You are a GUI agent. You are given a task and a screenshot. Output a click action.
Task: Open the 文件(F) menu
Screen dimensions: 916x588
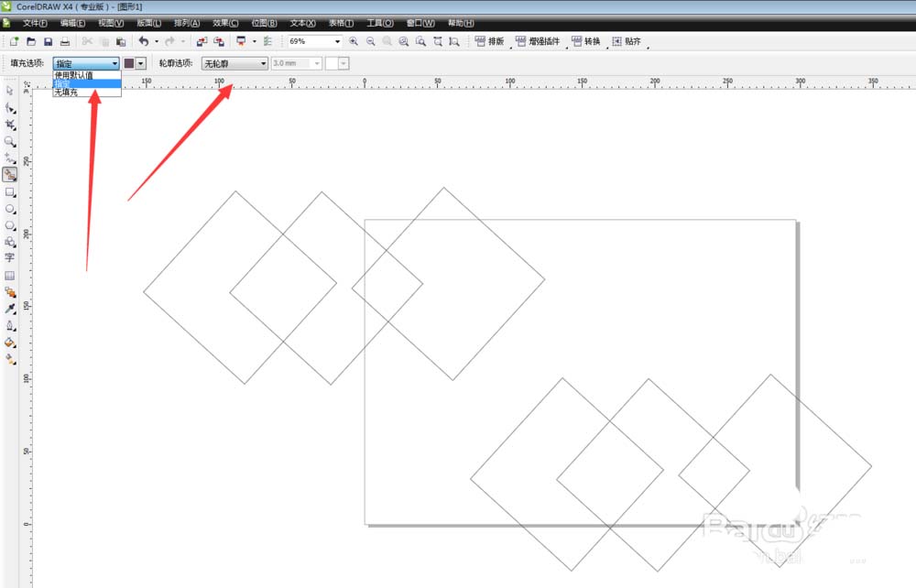click(35, 24)
